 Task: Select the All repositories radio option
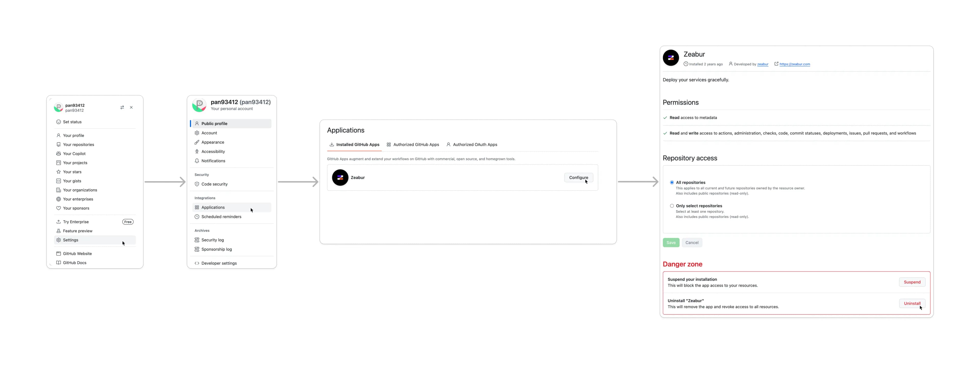pyautogui.click(x=672, y=183)
